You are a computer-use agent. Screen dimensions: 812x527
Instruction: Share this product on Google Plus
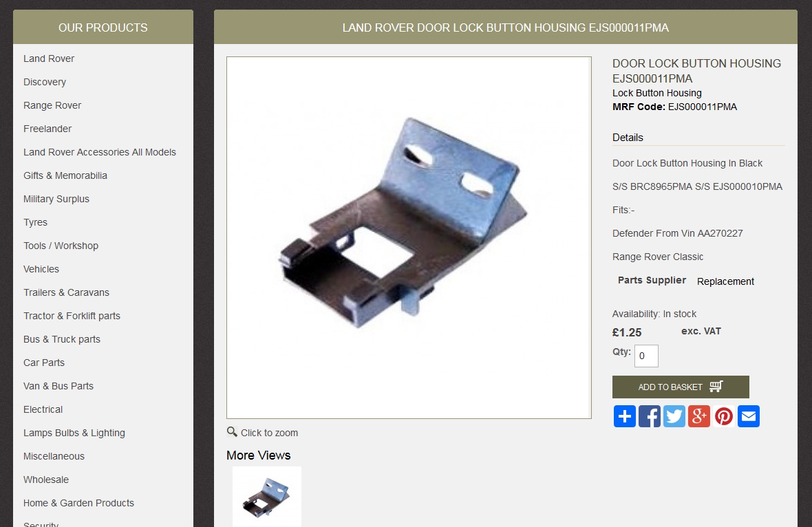(x=699, y=416)
